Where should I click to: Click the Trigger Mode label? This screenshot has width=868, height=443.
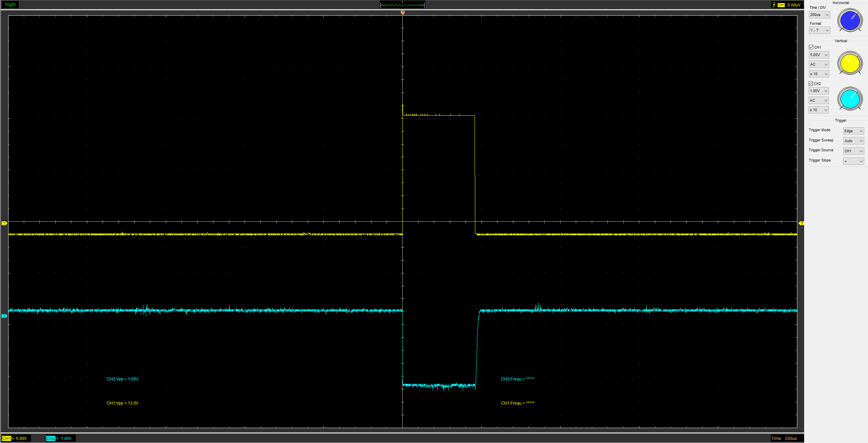(x=819, y=130)
